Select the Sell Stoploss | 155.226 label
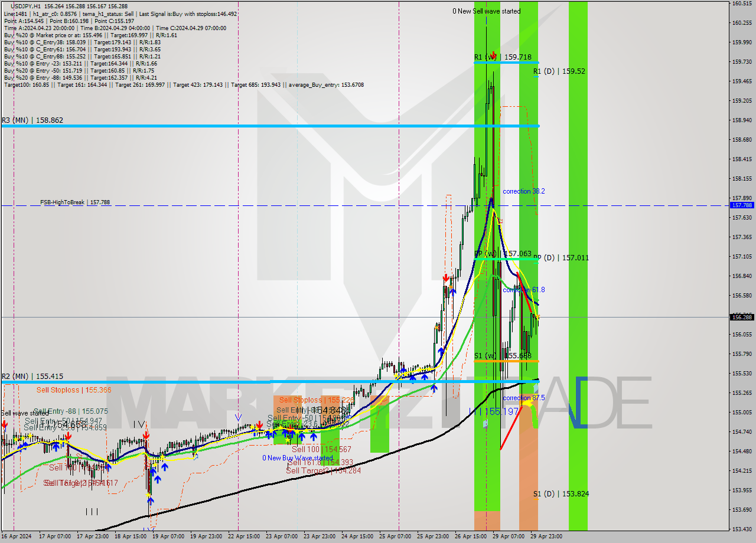The width and height of the screenshot is (756, 543). pyautogui.click(x=317, y=400)
